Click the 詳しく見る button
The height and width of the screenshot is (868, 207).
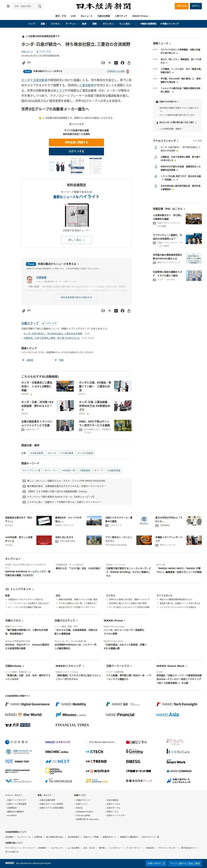click(76, 240)
